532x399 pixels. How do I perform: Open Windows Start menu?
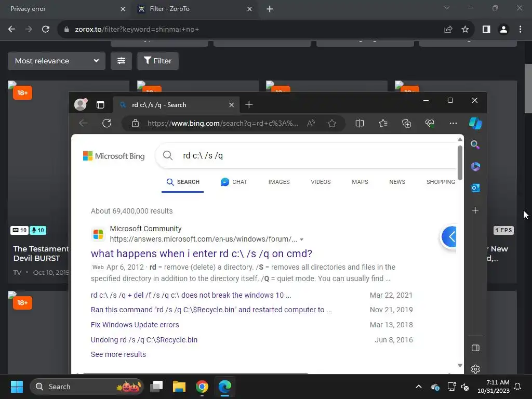coord(17,387)
